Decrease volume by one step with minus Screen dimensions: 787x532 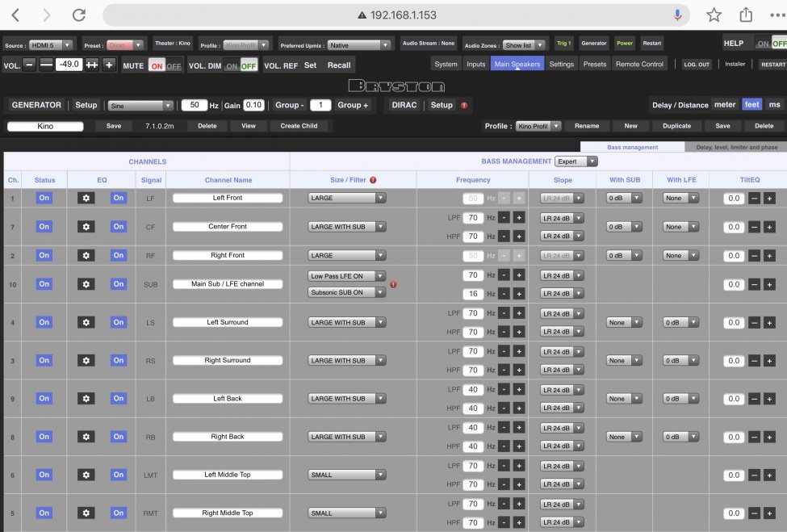pyautogui.click(x=30, y=65)
